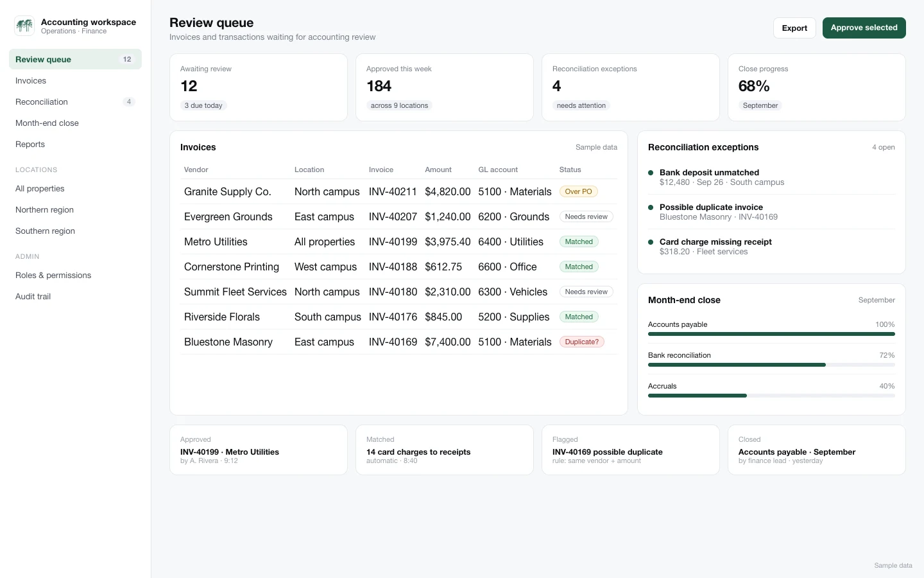The height and width of the screenshot is (578, 924).
Task: Click the INV-40176 invoice number
Action: (393, 317)
